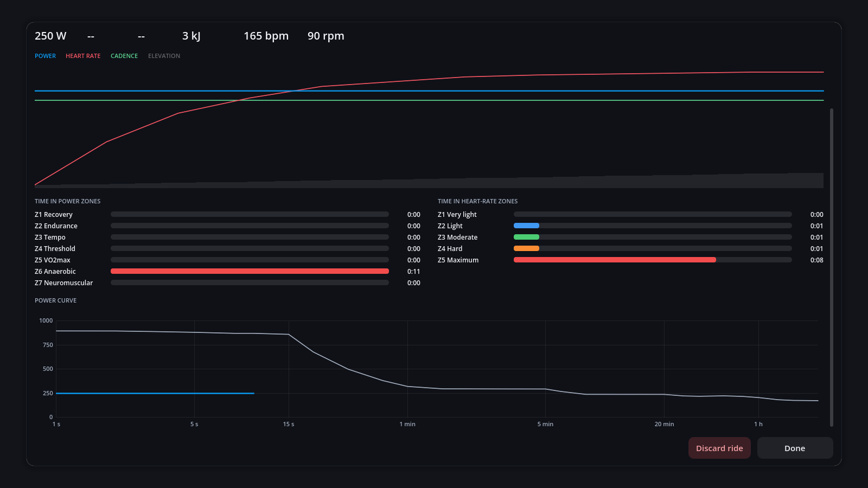Click the 1 min power curve axis label
Screen dimensions: 868x488
(407, 424)
